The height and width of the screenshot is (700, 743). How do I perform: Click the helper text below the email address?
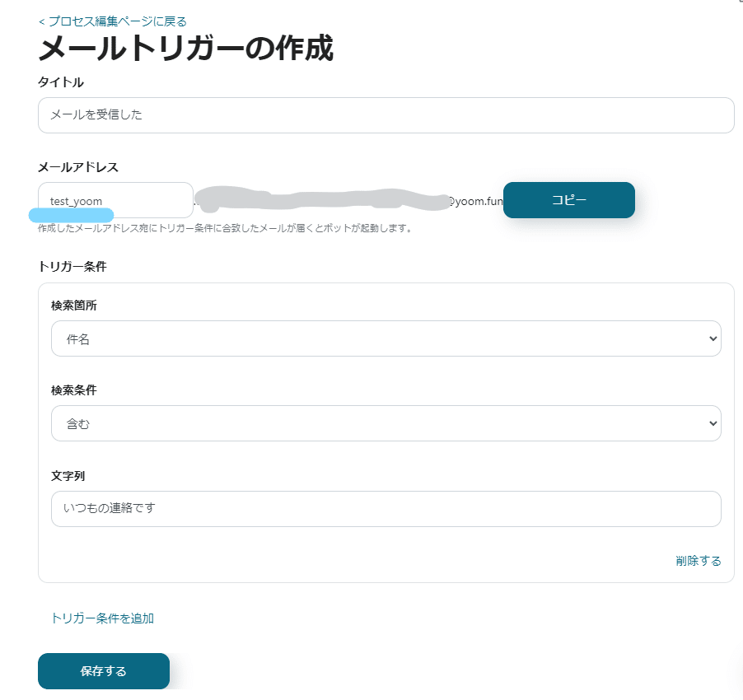pyautogui.click(x=225, y=228)
